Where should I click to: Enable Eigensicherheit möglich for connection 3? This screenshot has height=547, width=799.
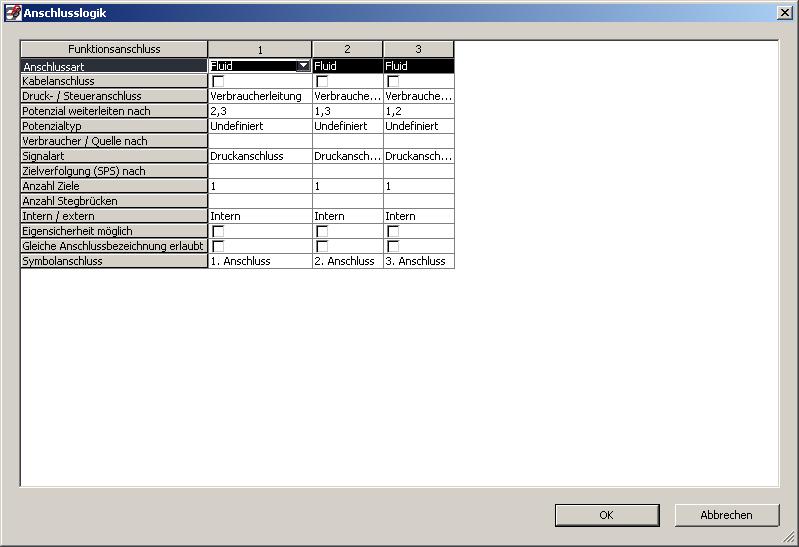pos(393,231)
